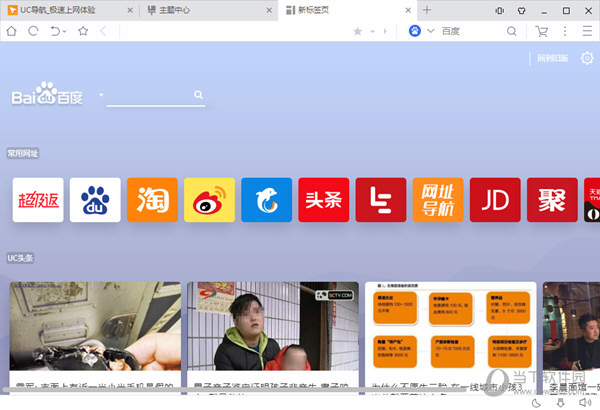This screenshot has width=600, height=410.
Task: Open the man holding child news thumbnail
Action: [x=273, y=326]
